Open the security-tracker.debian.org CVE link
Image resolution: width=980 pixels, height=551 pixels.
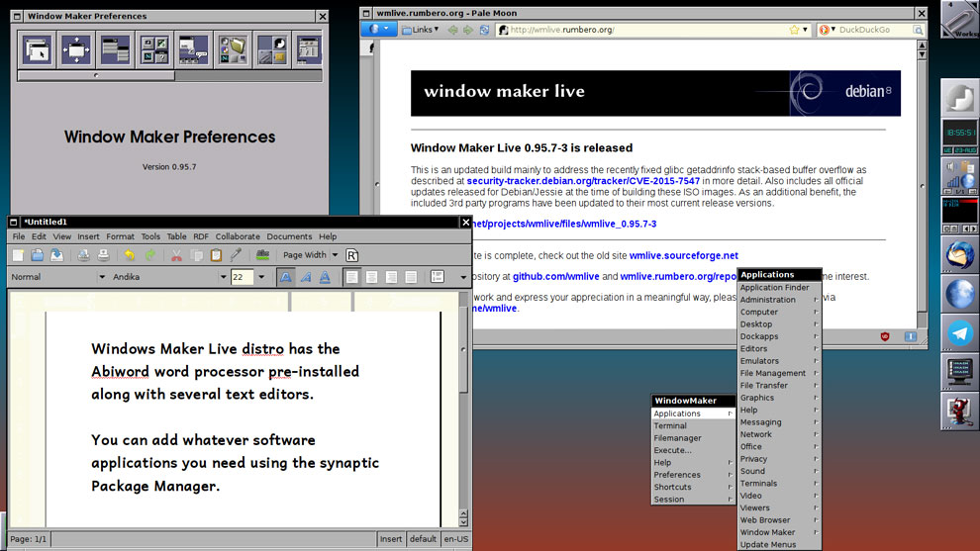(x=583, y=181)
